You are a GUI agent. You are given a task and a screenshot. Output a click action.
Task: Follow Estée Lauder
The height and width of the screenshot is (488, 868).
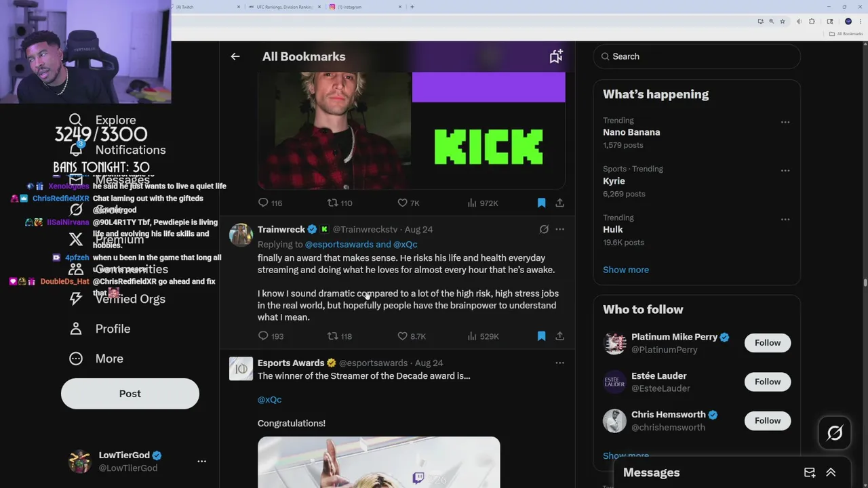[768, 382]
